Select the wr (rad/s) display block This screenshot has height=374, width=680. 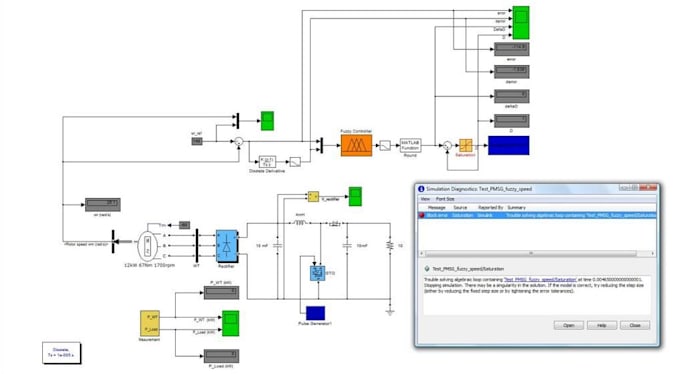point(103,205)
